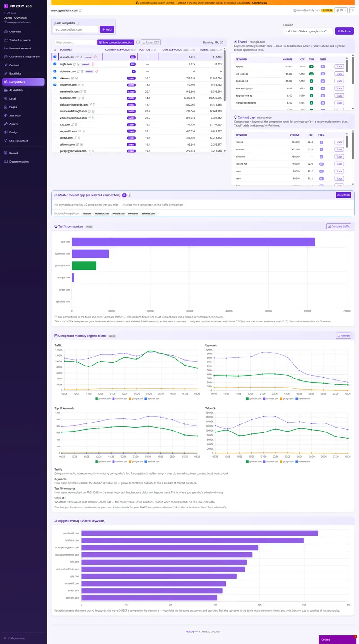
Task: Go to Backlinks in the sidebar
Action: (x=15, y=73)
